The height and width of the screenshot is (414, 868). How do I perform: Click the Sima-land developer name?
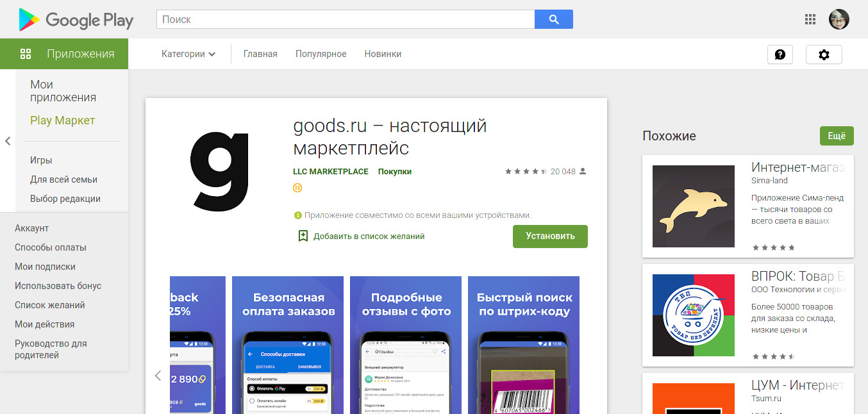tap(769, 181)
